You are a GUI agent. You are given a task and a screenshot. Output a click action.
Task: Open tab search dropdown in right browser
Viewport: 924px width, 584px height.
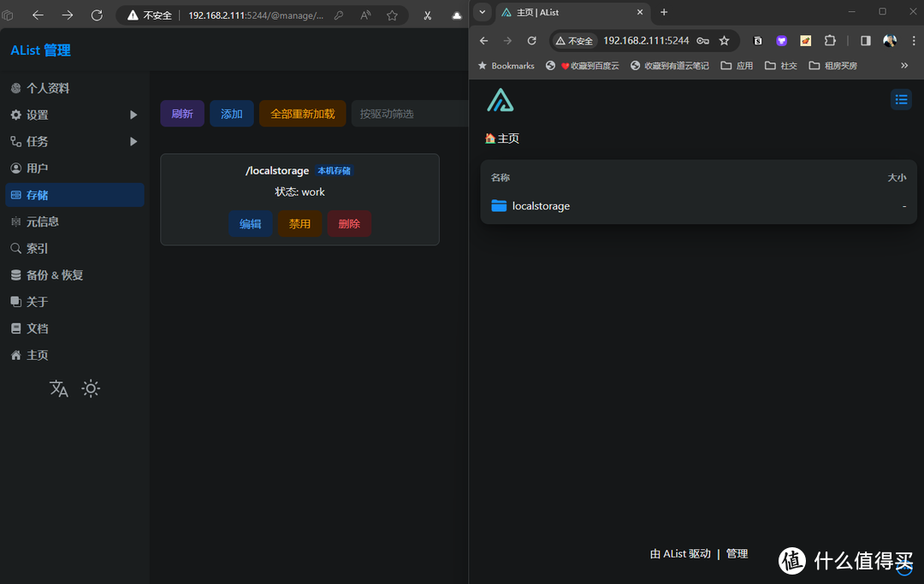[482, 12]
